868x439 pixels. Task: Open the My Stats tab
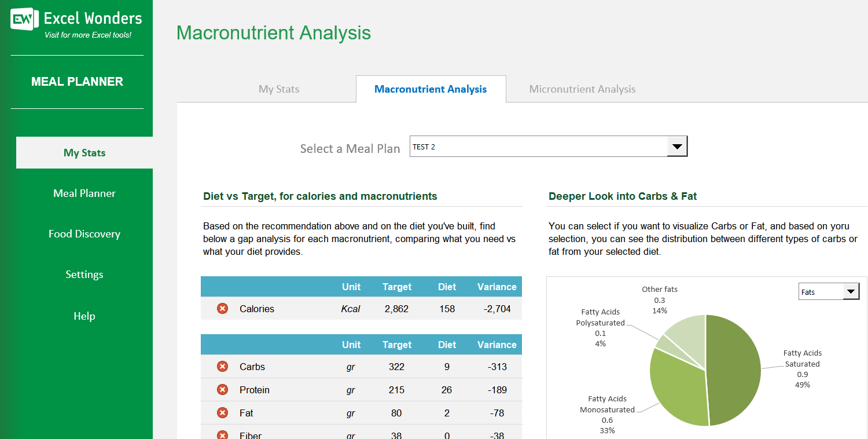[279, 89]
